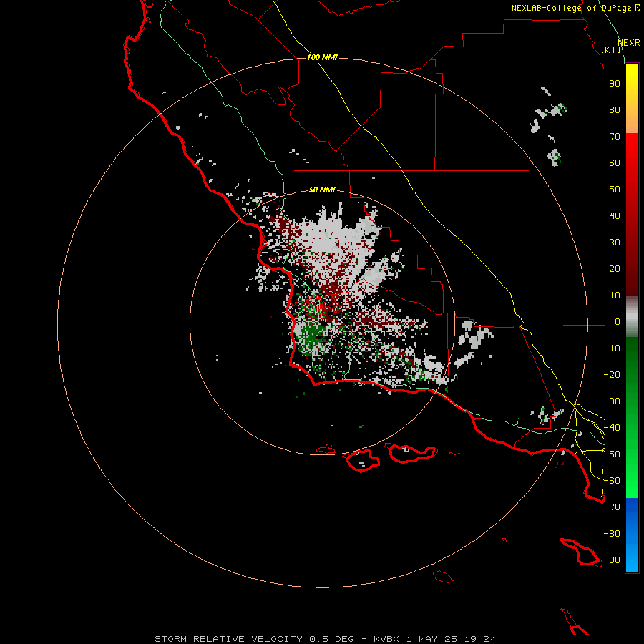The height and width of the screenshot is (644, 644).
Task: Click the 10 knot scale value
Action: [615, 296]
